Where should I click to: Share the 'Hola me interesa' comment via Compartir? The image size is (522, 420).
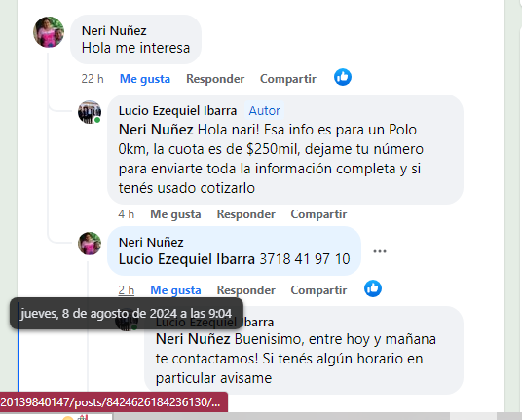288,79
